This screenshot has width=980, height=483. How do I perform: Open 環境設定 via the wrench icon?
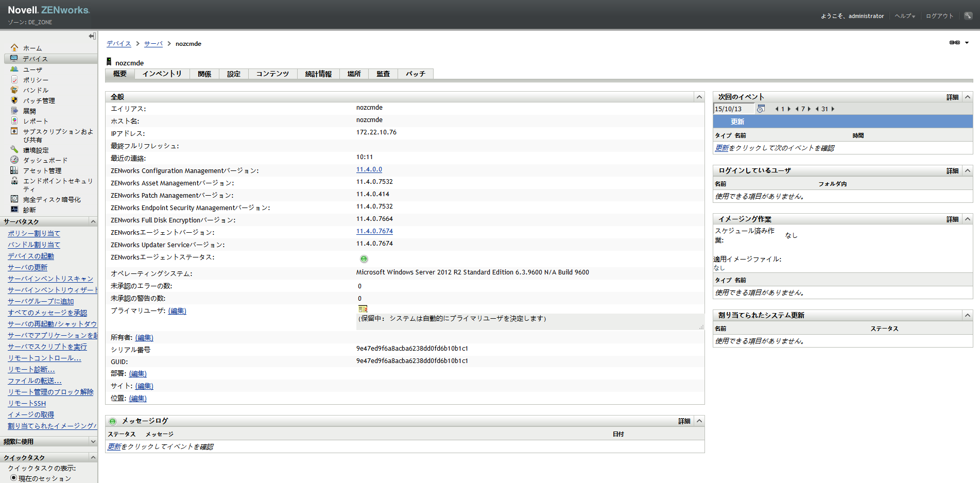14,150
